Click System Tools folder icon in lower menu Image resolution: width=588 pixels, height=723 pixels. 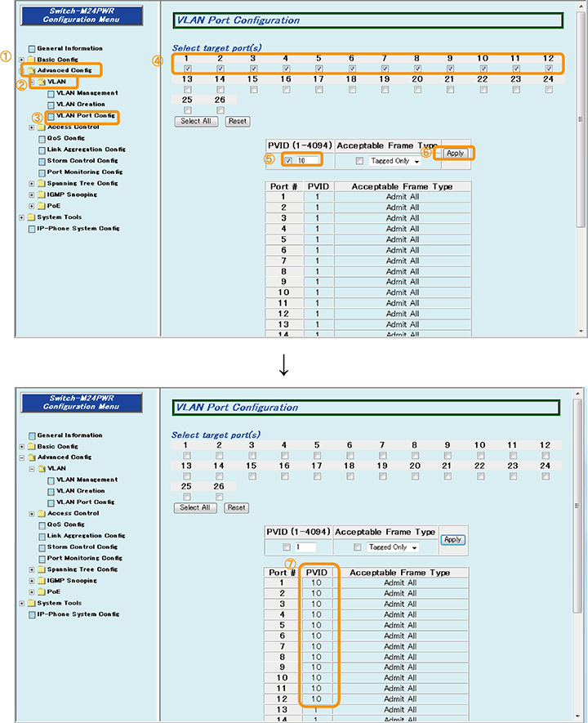click(31, 603)
